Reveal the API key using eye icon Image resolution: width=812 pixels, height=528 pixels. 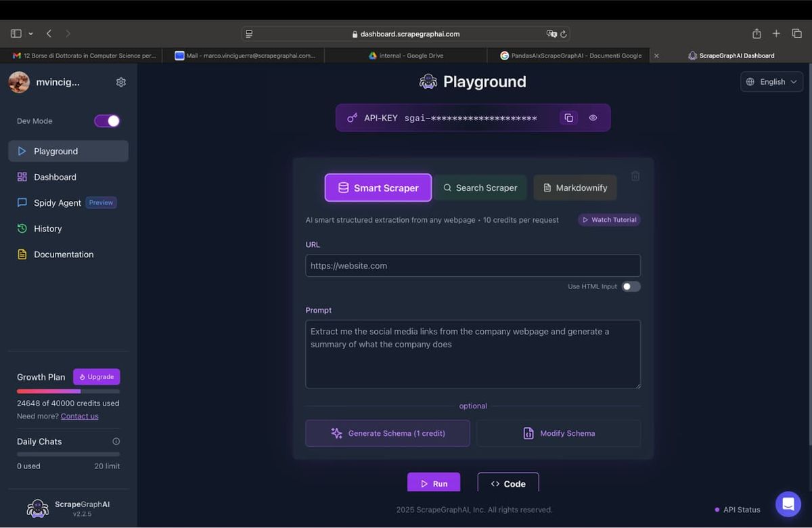[x=593, y=118]
